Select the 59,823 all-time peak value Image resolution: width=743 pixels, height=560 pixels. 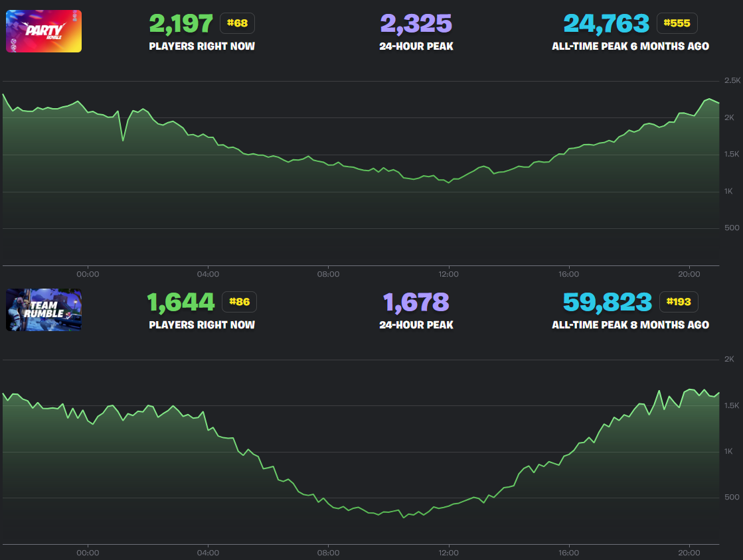point(608,303)
